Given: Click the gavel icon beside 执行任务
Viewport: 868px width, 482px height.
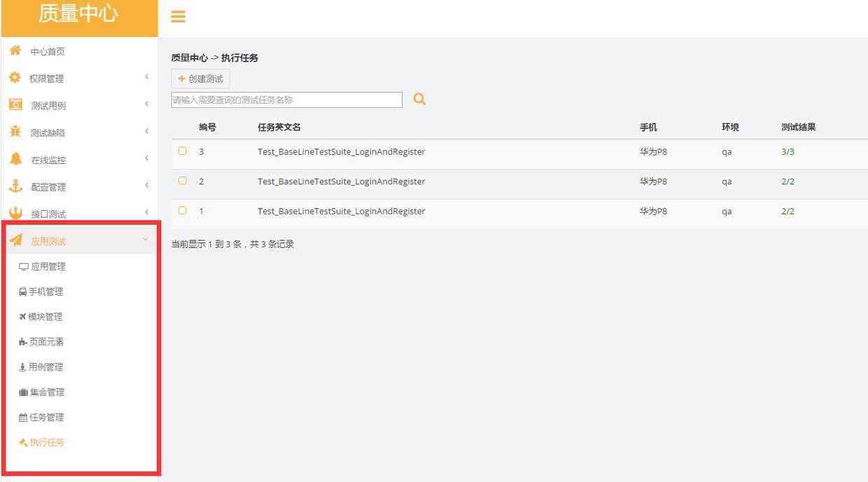Looking at the screenshot, I should 23,443.
